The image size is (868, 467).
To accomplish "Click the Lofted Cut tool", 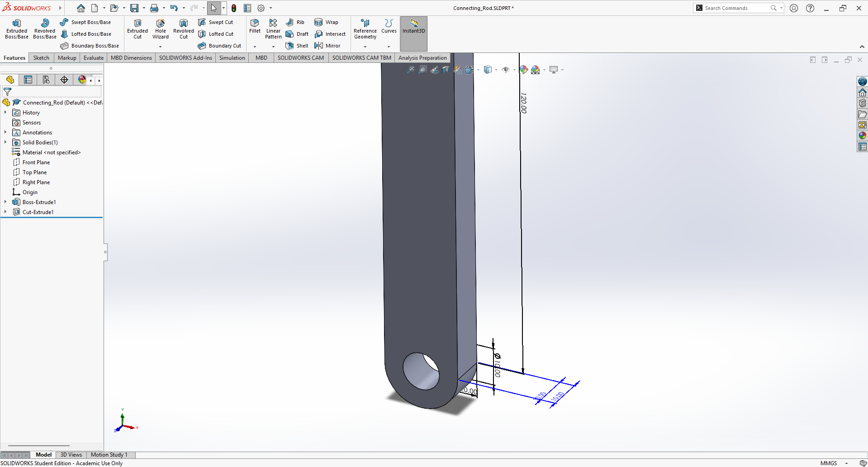I will tap(216, 34).
